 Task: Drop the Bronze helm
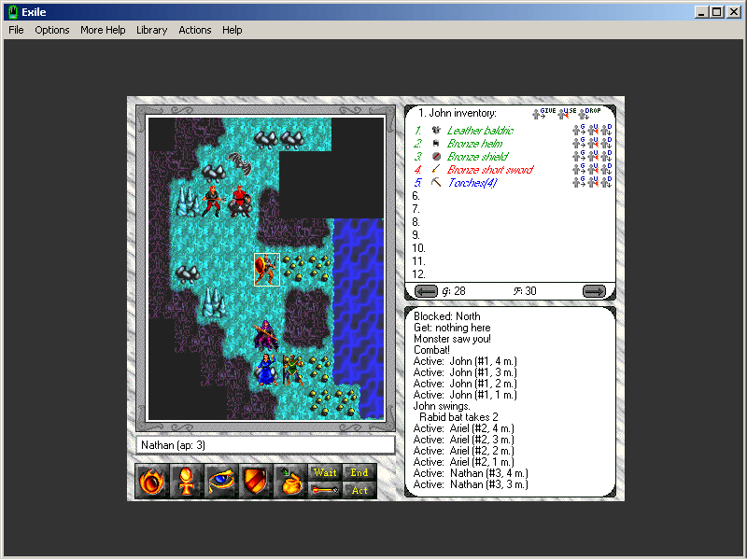point(606,143)
